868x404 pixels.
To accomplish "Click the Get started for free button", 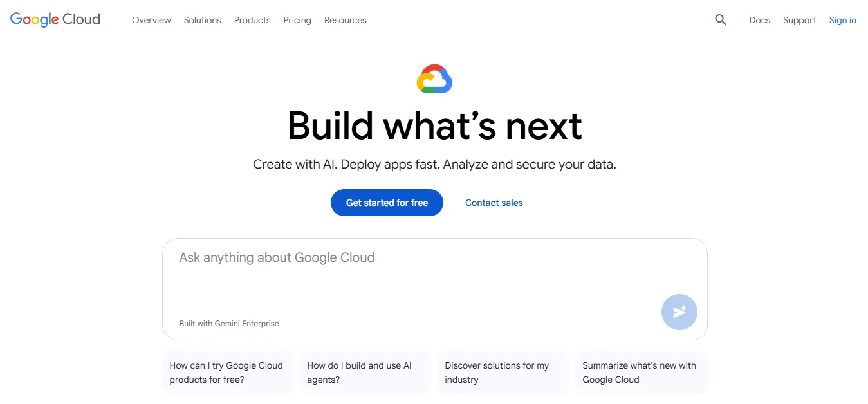I will click(386, 202).
